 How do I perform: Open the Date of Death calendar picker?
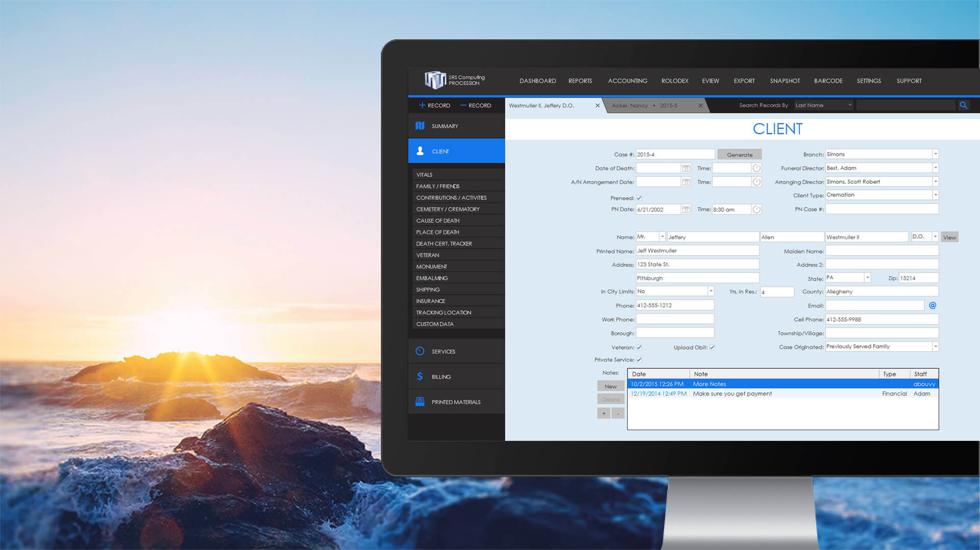tap(686, 168)
